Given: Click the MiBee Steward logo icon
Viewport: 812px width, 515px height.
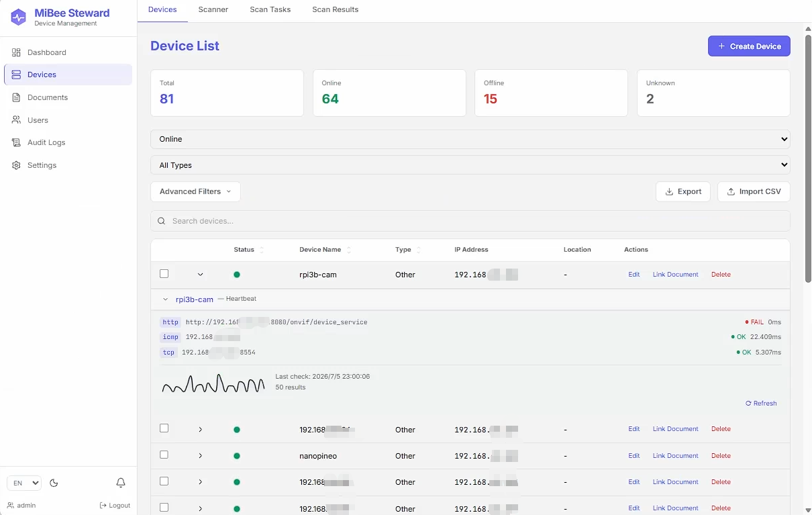Looking at the screenshot, I should (x=19, y=17).
